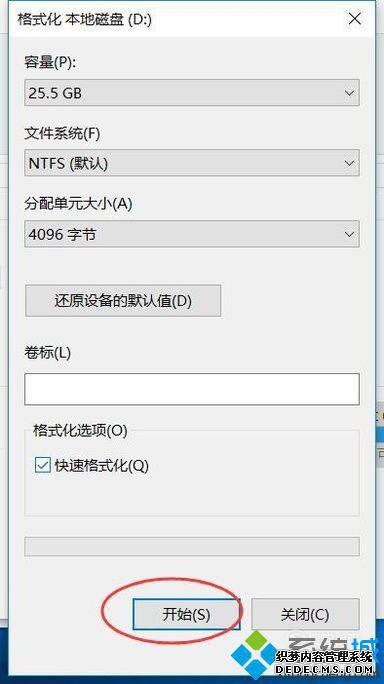Click the 文件系统(F) label

coord(62,133)
